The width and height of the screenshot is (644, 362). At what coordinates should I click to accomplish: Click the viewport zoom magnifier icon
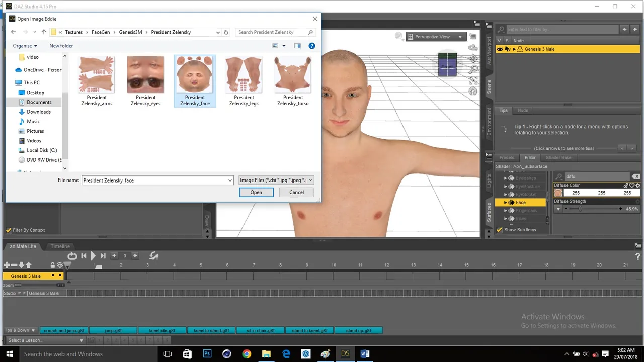[x=473, y=69]
